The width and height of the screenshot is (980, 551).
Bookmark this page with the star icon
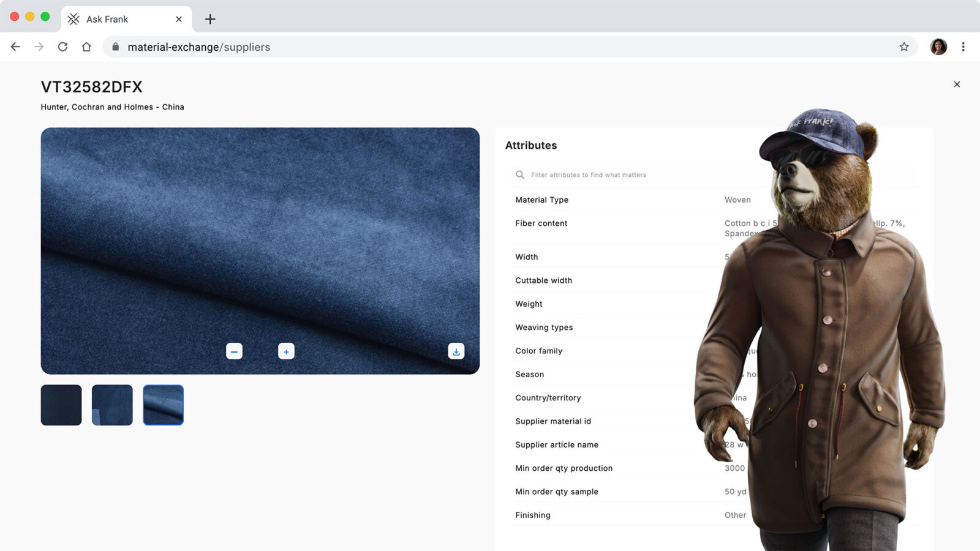coord(904,47)
